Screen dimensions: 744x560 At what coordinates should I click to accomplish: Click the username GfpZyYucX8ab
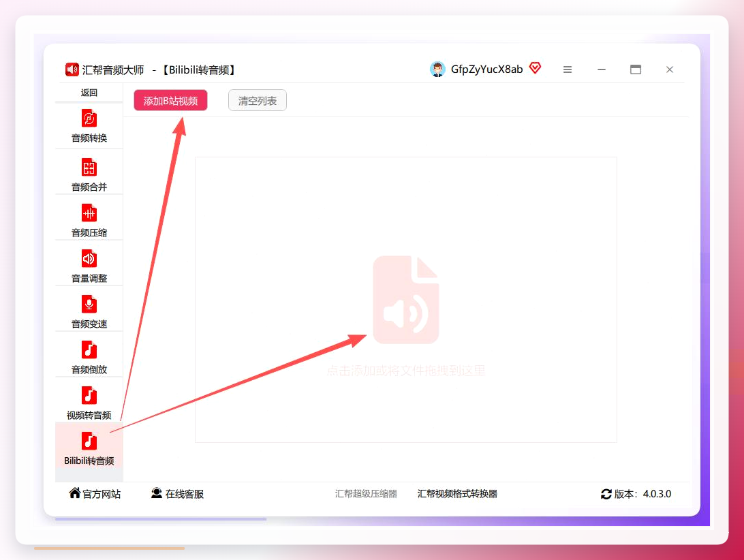[x=487, y=69]
